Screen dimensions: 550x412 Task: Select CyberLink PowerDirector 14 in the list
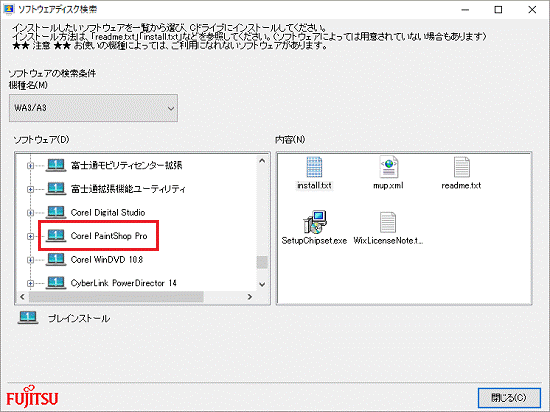123,283
